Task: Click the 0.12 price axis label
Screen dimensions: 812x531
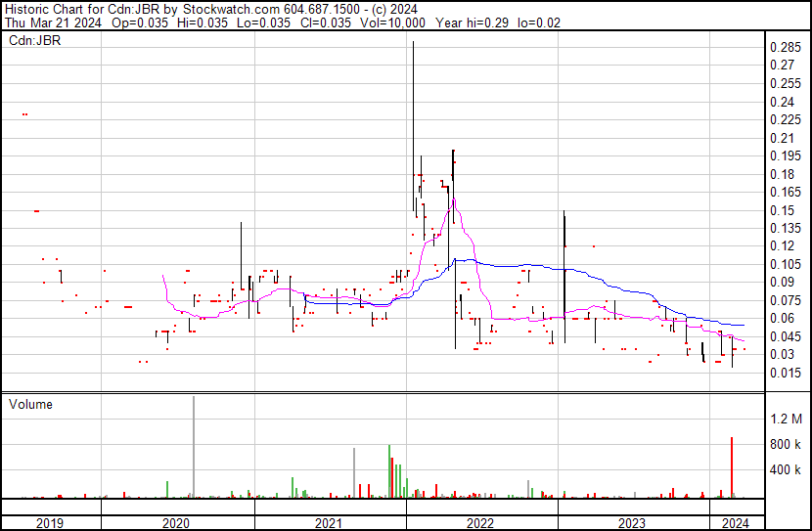Action: pos(782,245)
